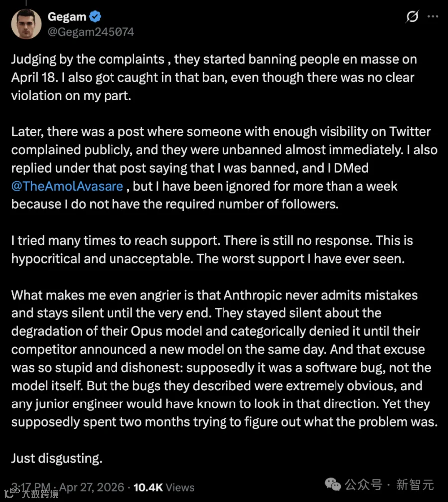Click the 'Just disgusting.' closing line
The image size is (448, 502).
57,458
